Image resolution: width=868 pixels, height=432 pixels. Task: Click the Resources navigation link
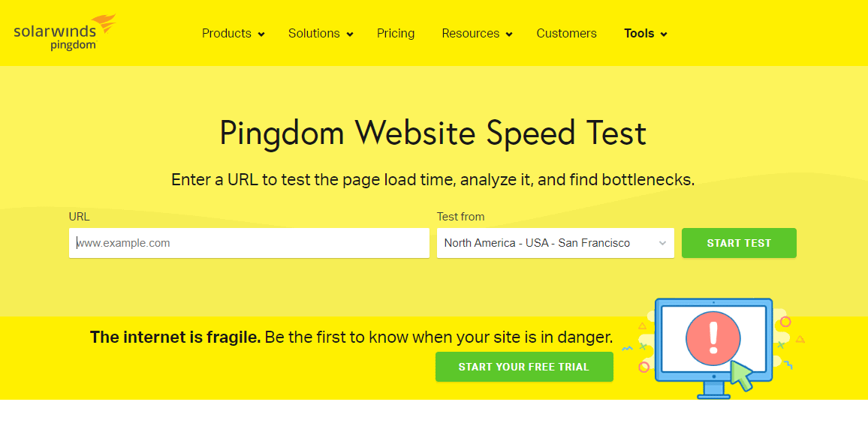(x=471, y=33)
